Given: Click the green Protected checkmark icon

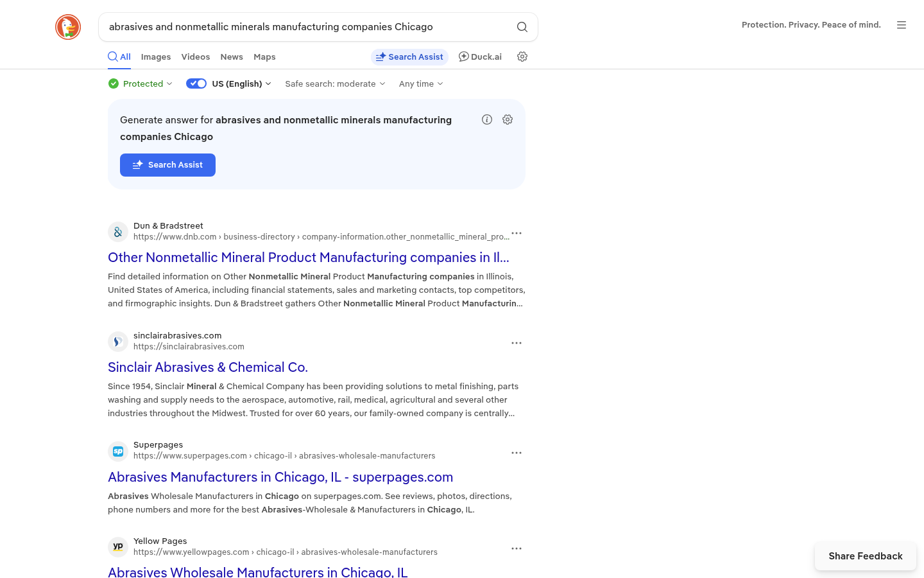Looking at the screenshot, I should click(x=114, y=83).
